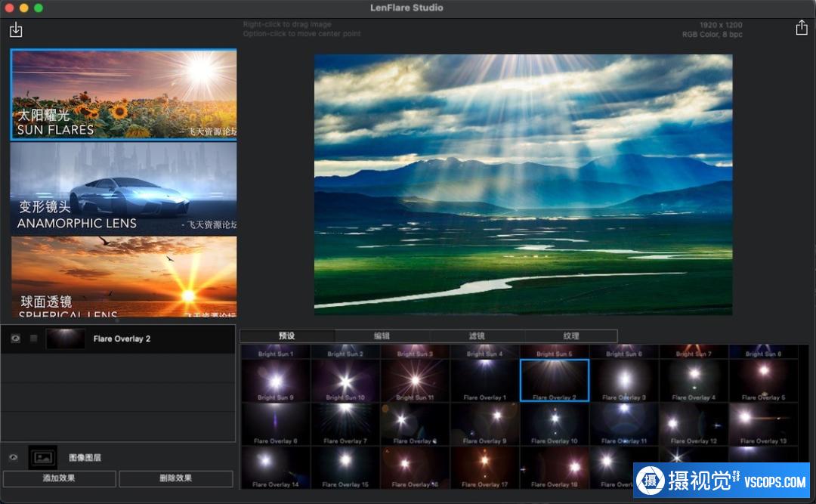The height and width of the screenshot is (504, 816).
Task: Hide the 图像图层 image layer via eye icon
Action: point(14,457)
